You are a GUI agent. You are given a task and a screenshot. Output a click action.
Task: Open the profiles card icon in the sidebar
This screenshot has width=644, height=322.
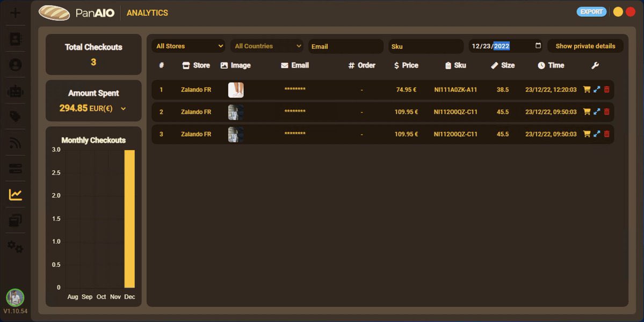tap(15, 39)
